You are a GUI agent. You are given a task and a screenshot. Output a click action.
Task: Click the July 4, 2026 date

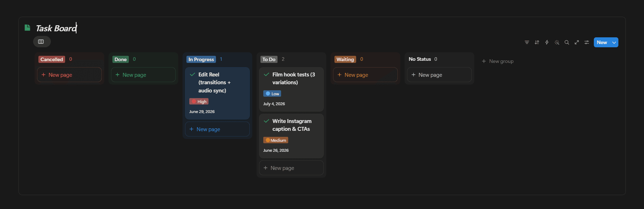pyautogui.click(x=274, y=104)
